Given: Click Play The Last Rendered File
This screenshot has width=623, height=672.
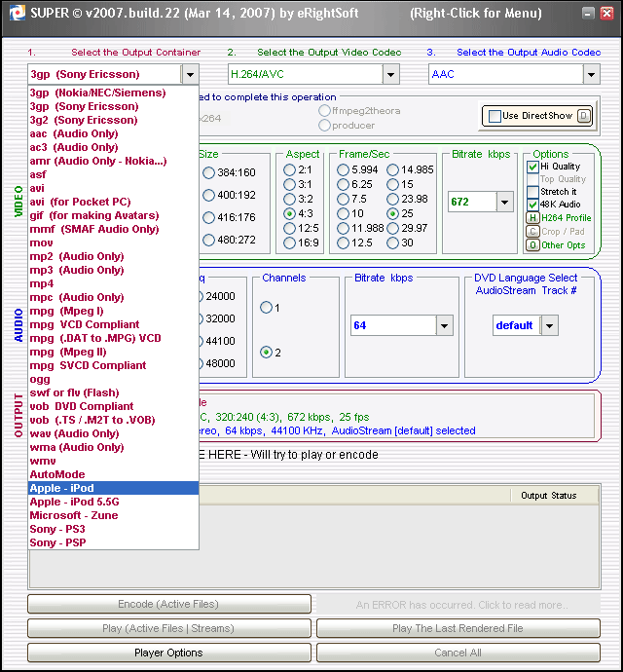Looking at the screenshot, I should pyautogui.click(x=458, y=629).
